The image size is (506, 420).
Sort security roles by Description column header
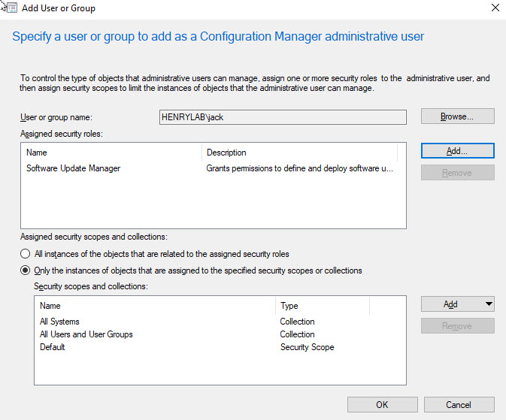pyautogui.click(x=299, y=153)
